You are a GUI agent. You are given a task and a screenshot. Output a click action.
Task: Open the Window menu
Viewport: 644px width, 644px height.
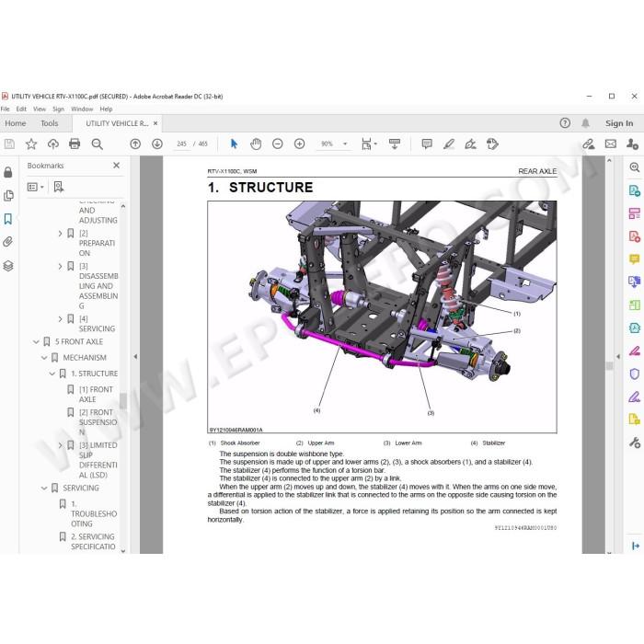tap(82, 109)
